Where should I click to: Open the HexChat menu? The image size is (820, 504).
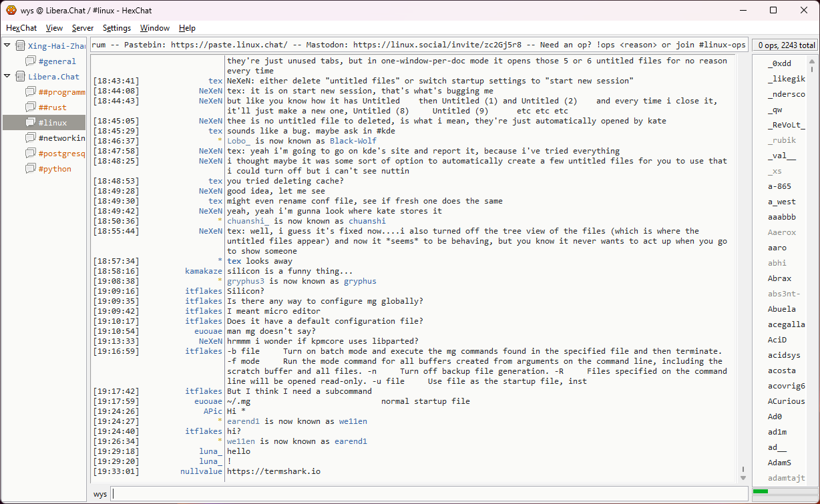click(21, 28)
